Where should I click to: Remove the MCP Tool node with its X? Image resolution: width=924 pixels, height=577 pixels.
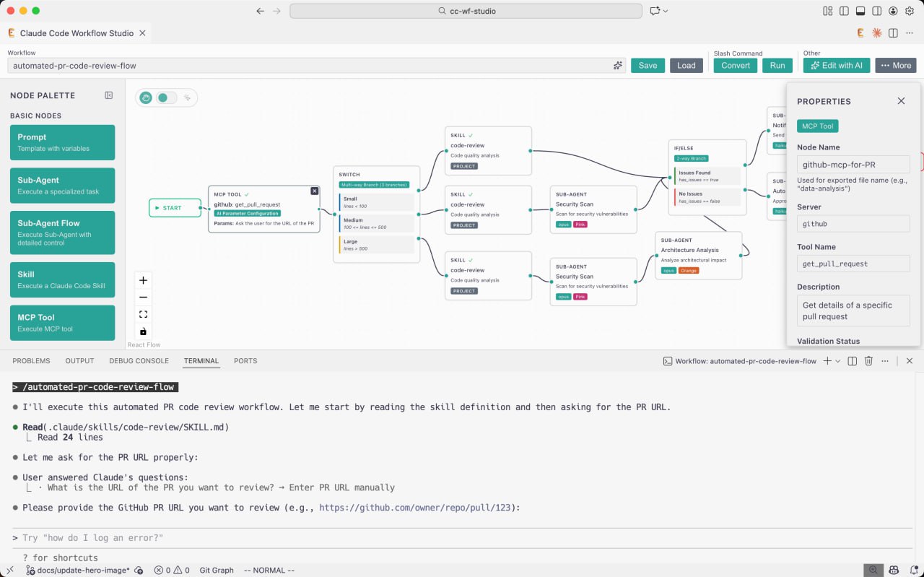coord(315,191)
